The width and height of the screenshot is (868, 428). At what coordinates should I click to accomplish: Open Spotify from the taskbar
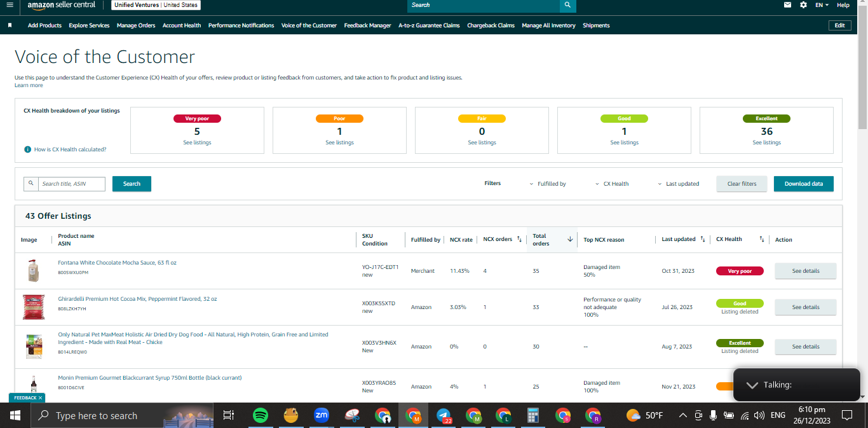coord(260,415)
